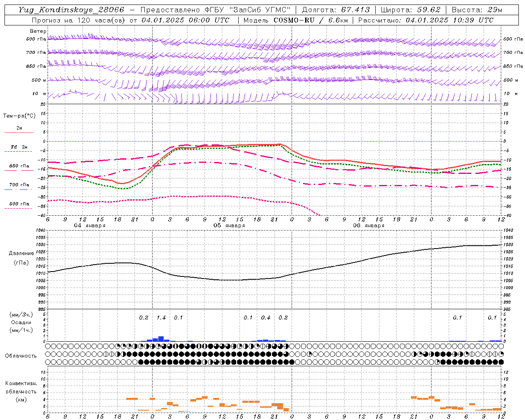Click the 500 гПа temperature legend entry
The image size is (525, 420).
click(x=19, y=204)
